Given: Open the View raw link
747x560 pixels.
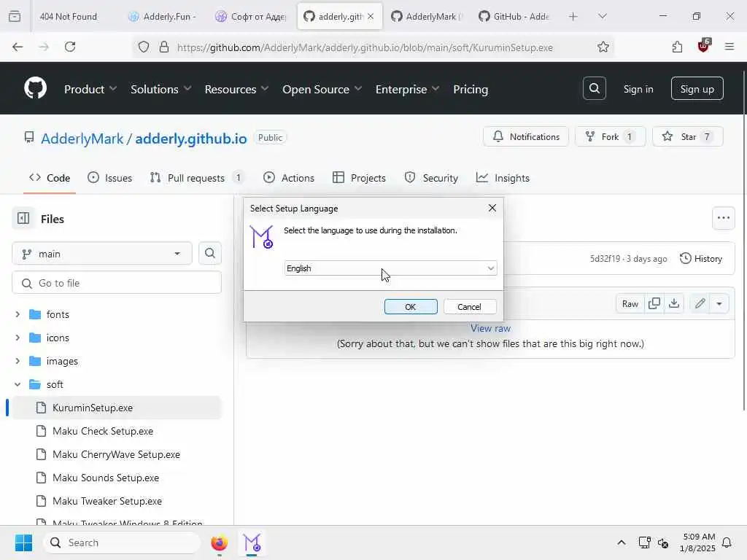Looking at the screenshot, I should click(490, 328).
